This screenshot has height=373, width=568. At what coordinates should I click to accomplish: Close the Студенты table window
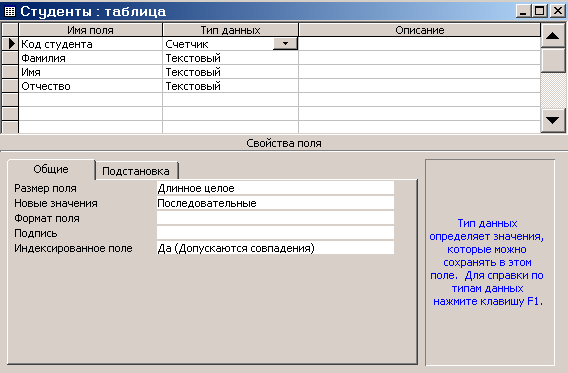pos(558,11)
